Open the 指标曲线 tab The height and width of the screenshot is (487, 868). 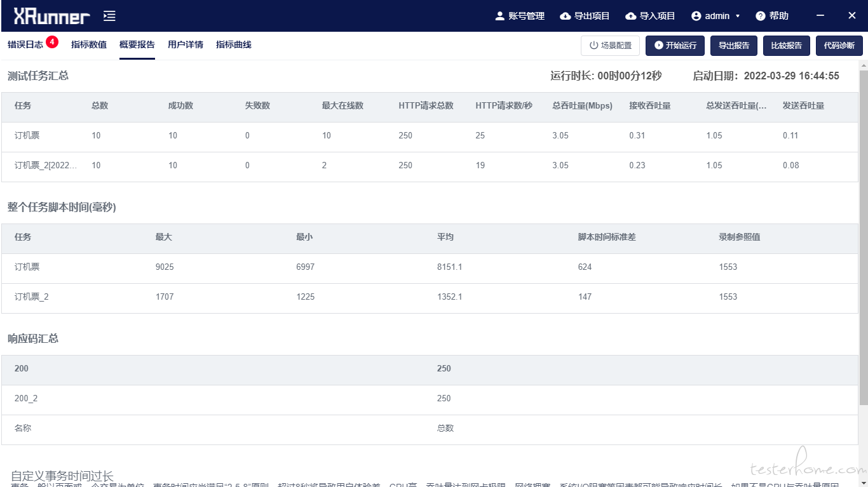coord(234,44)
